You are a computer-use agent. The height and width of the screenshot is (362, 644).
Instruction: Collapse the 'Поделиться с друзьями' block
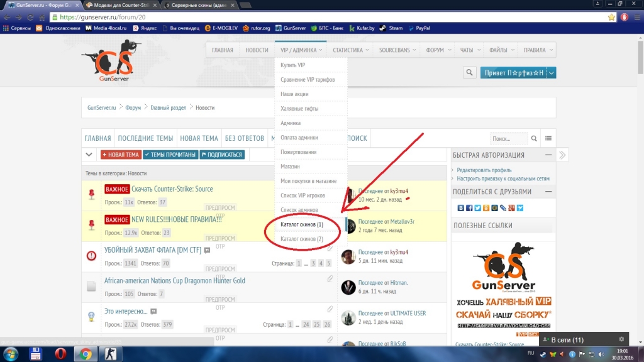coord(549,192)
